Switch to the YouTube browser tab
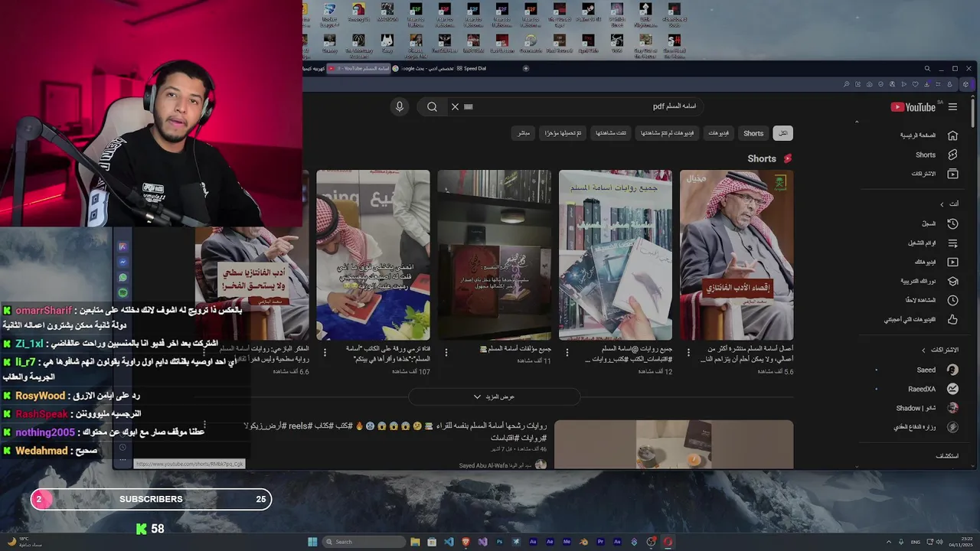This screenshot has height=551, width=980. 358,68
